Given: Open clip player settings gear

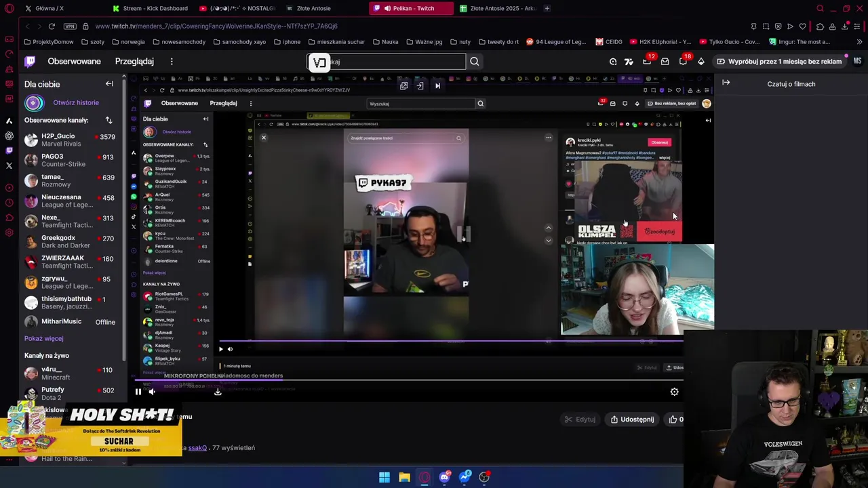Looking at the screenshot, I should pos(674,392).
